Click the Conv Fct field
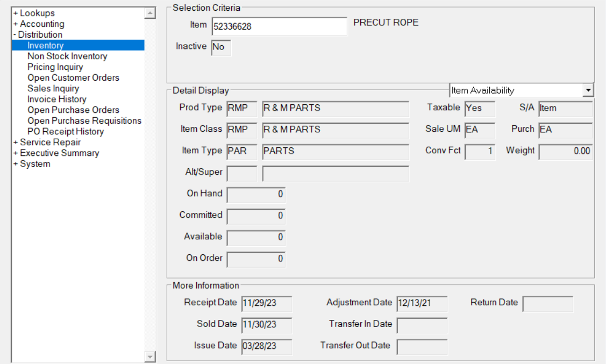This screenshot has width=606, height=364. tap(480, 152)
